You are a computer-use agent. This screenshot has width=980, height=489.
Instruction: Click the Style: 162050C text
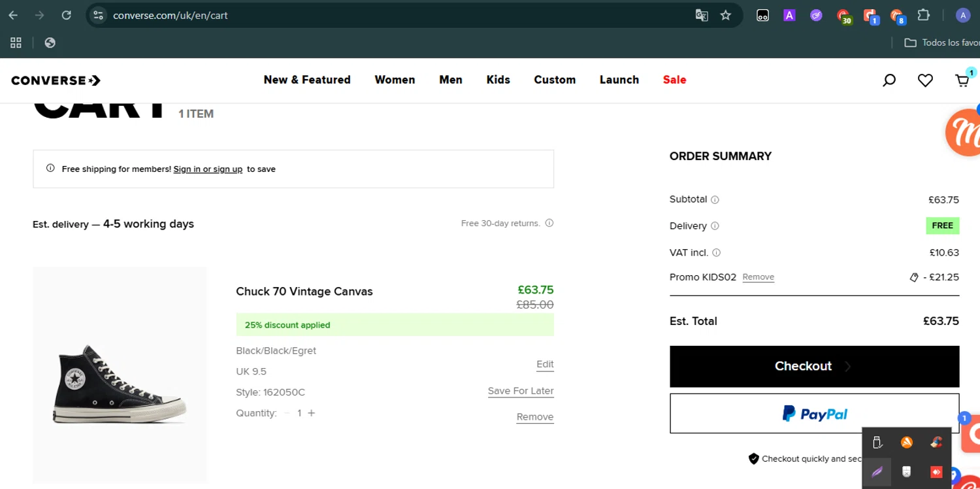click(x=270, y=392)
